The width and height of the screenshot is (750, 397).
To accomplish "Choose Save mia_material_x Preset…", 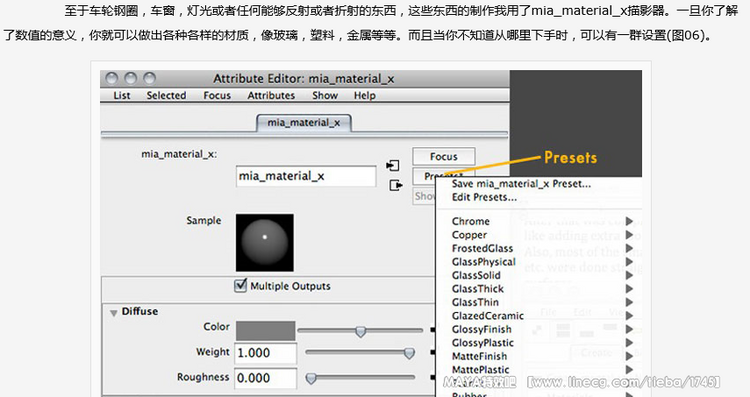I will pyautogui.click(x=521, y=184).
